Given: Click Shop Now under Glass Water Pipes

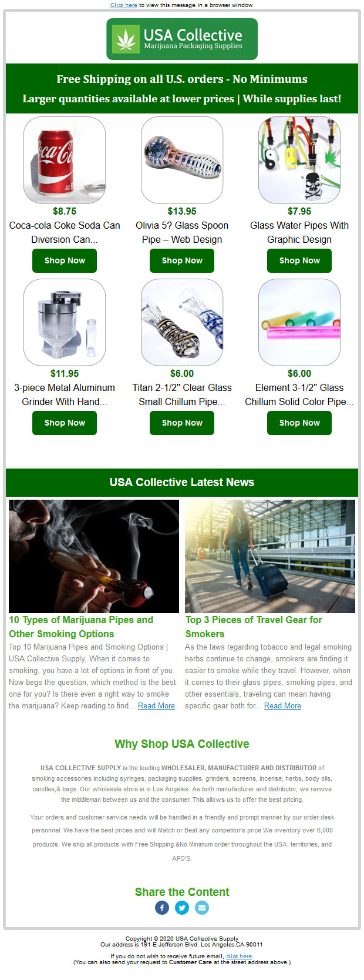Looking at the screenshot, I should (x=299, y=260).
